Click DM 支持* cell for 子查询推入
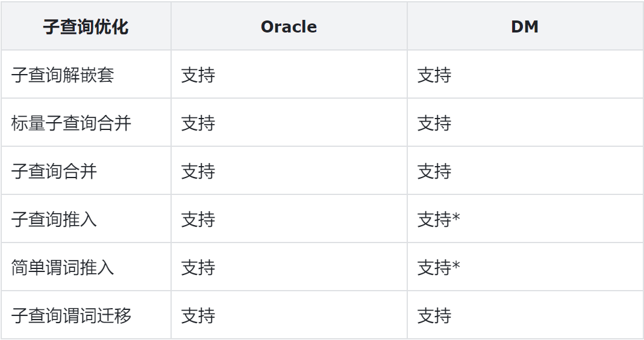The image size is (644, 340). tap(439, 220)
